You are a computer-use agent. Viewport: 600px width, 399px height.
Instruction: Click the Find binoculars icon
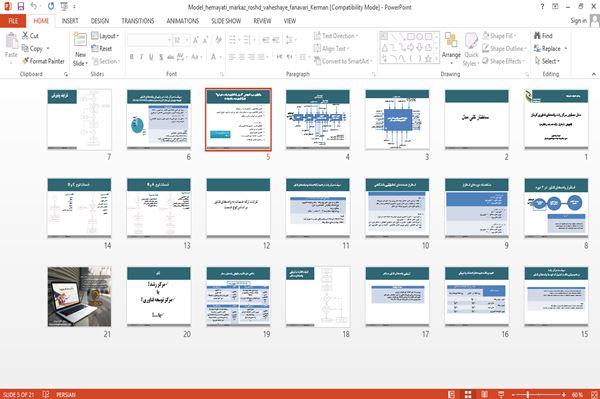537,36
